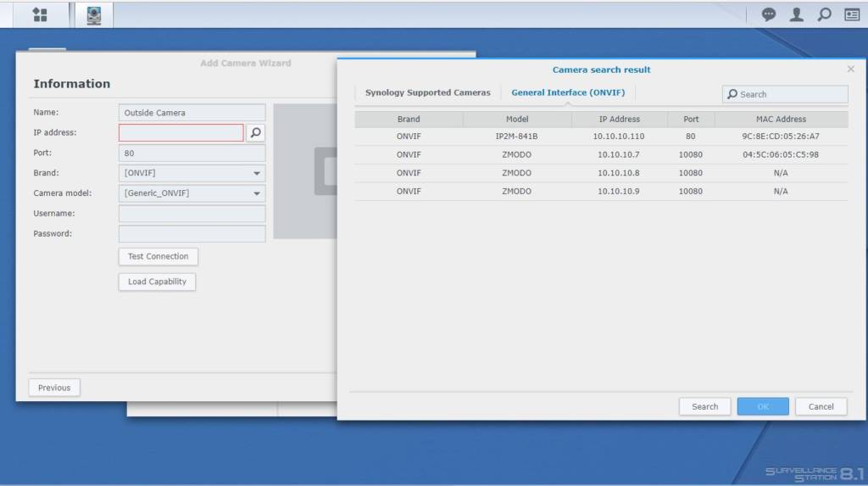This screenshot has width=868, height=486.
Task: Open the notifications chat bubble icon
Action: [768, 14]
